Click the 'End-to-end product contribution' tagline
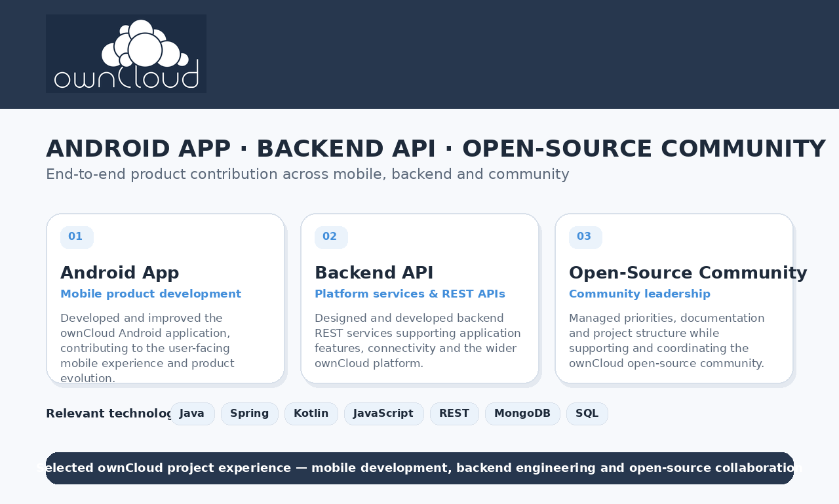Screen dimensions: 839x504 (307, 174)
